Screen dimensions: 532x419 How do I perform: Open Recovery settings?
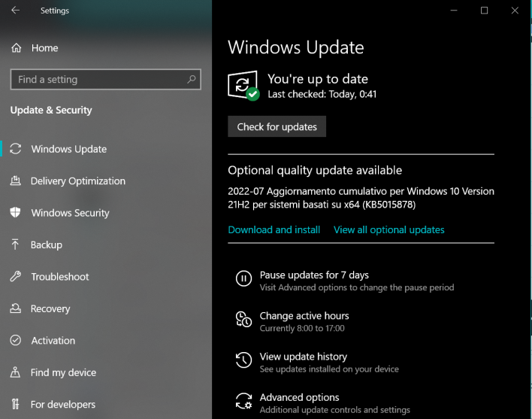tap(50, 308)
